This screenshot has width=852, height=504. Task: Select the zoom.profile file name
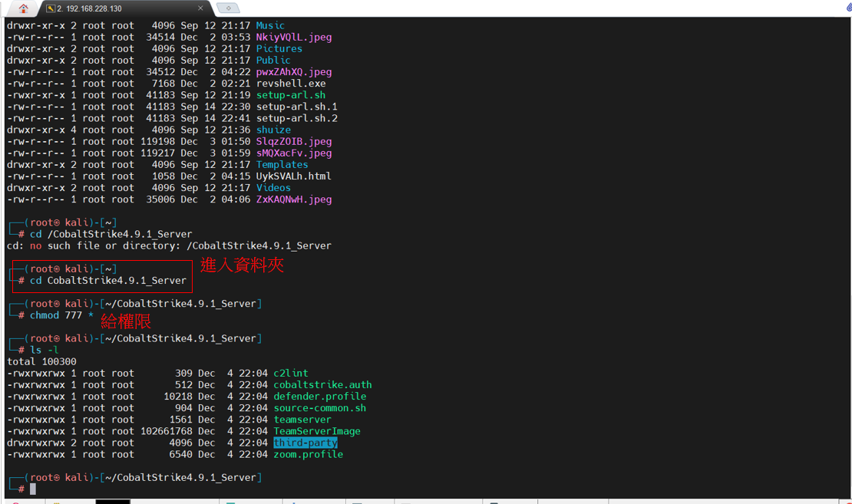(x=308, y=455)
